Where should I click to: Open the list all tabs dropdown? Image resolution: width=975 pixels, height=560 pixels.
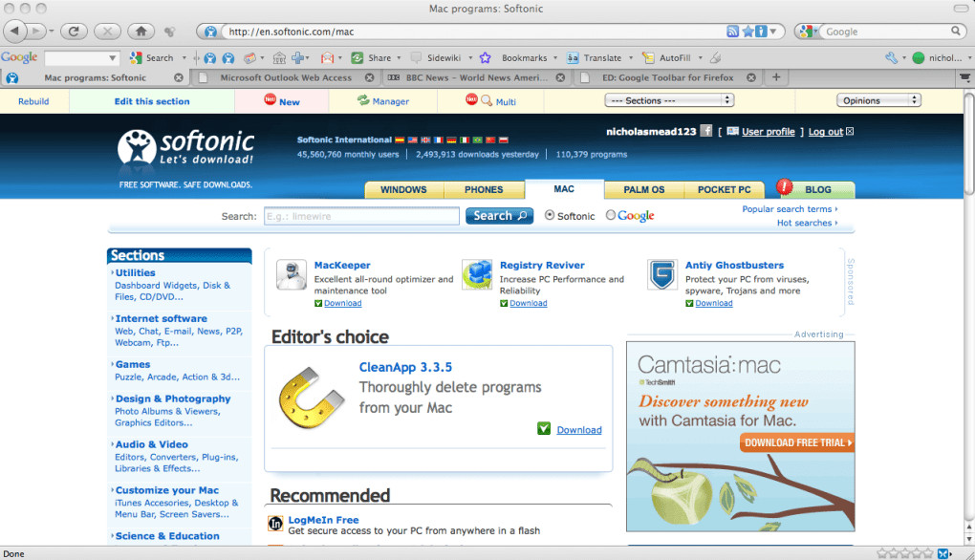pos(964,77)
